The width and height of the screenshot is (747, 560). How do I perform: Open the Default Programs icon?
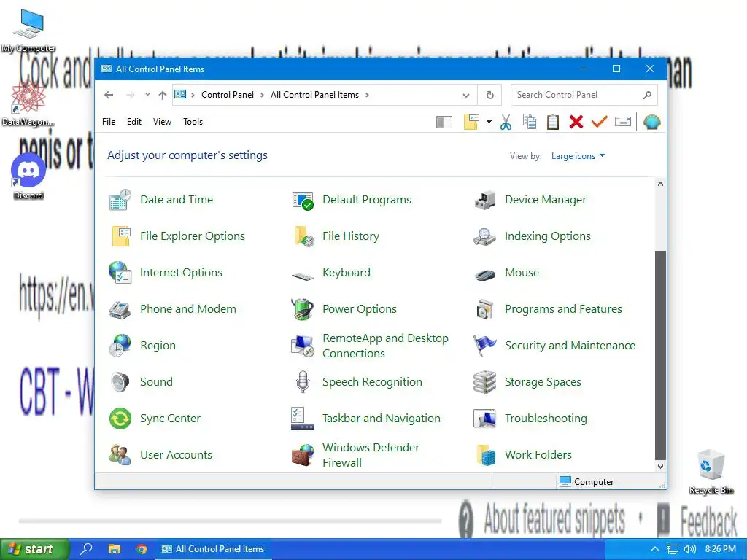[x=303, y=200]
